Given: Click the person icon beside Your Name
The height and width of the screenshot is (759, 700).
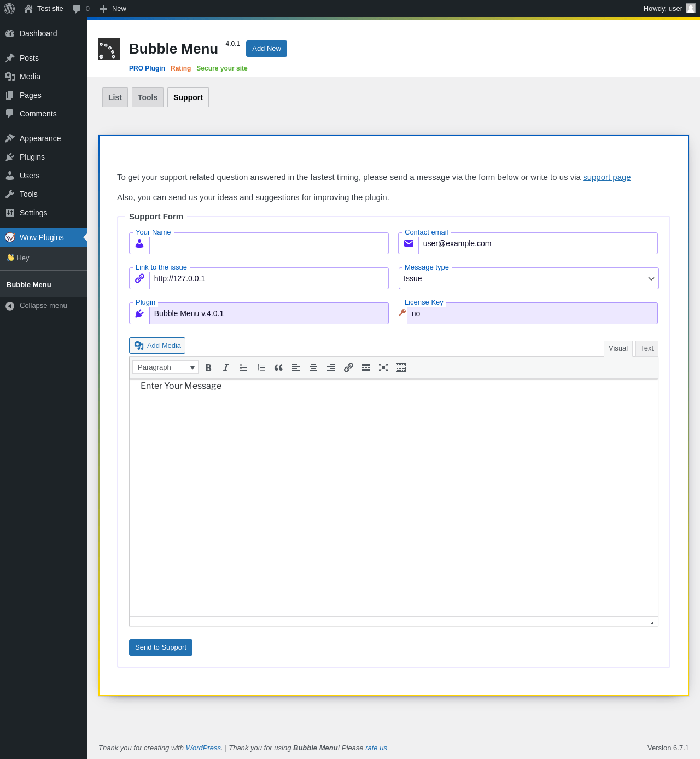Looking at the screenshot, I should [139, 243].
